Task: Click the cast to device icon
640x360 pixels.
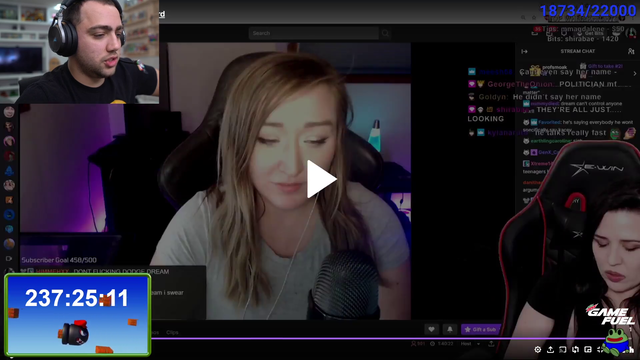Action: pyautogui.click(x=563, y=349)
